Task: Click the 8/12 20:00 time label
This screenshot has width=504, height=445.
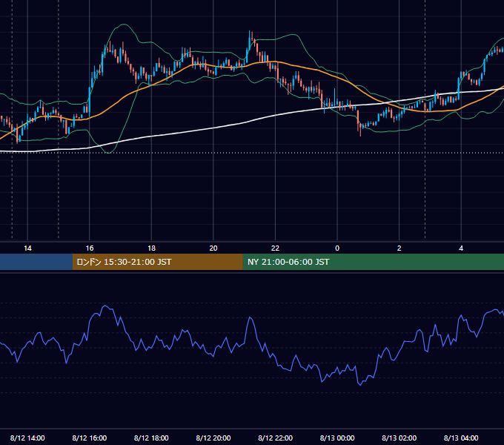Action: 213,438
